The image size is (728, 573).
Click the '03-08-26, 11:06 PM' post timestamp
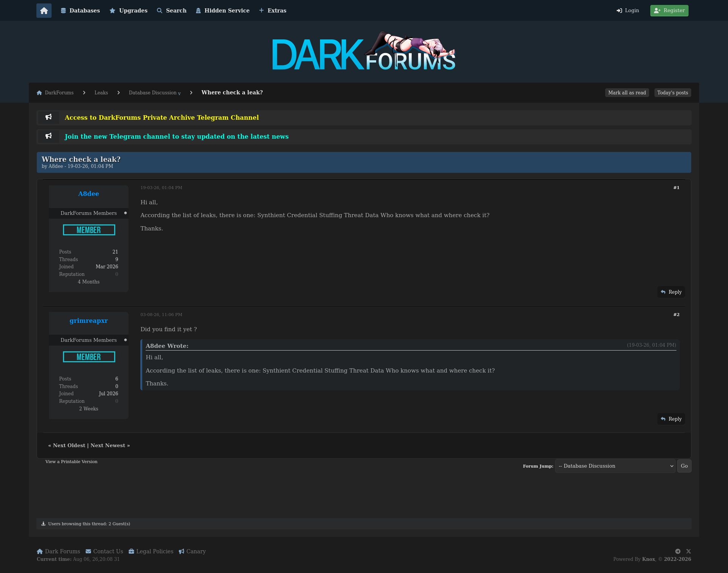(x=161, y=315)
